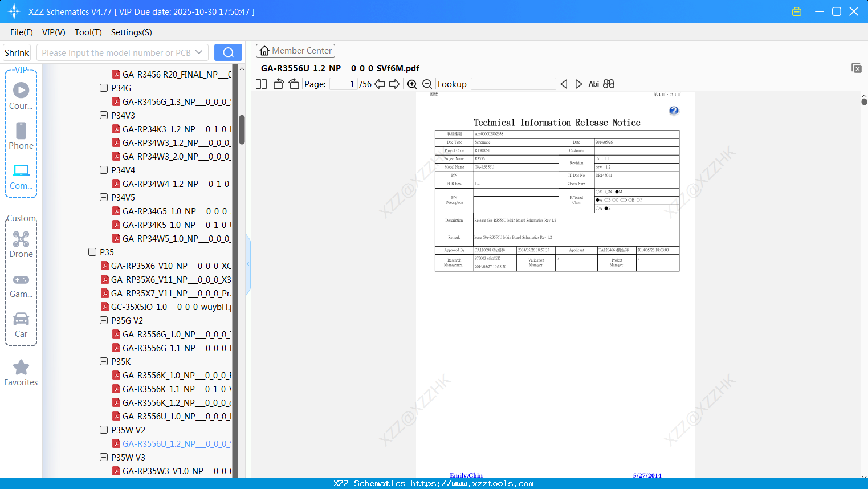Jump to previous Lookup result
868x489 pixels.
pyautogui.click(x=564, y=84)
